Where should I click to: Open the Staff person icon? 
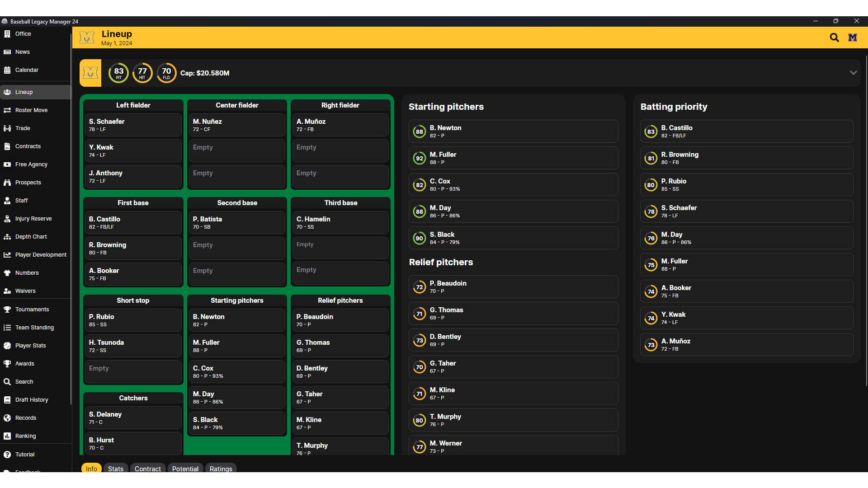tap(7, 201)
